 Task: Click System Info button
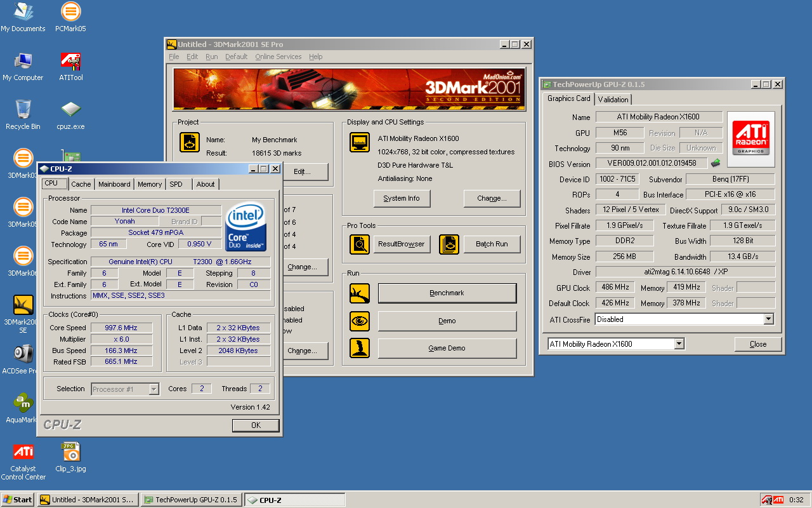tap(402, 198)
